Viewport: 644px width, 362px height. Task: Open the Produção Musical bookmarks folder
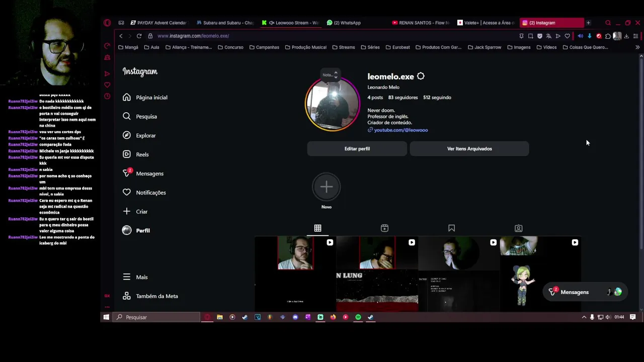(x=305, y=47)
